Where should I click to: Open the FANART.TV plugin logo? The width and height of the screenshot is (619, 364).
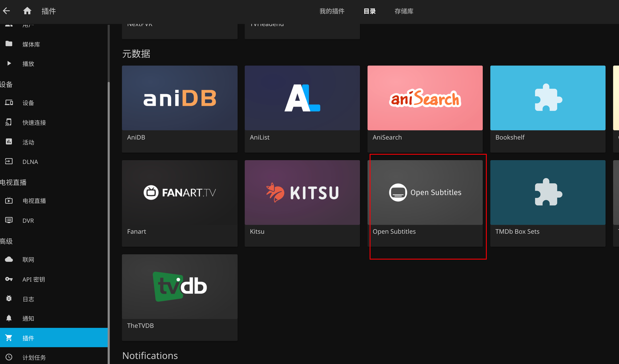(x=180, y=193)
